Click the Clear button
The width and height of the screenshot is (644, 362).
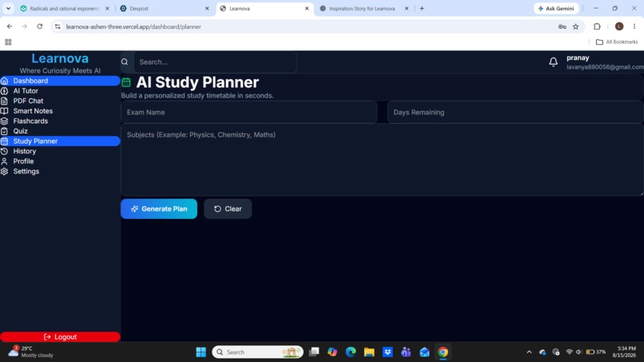pyautogui.click(x=228, y=209)
